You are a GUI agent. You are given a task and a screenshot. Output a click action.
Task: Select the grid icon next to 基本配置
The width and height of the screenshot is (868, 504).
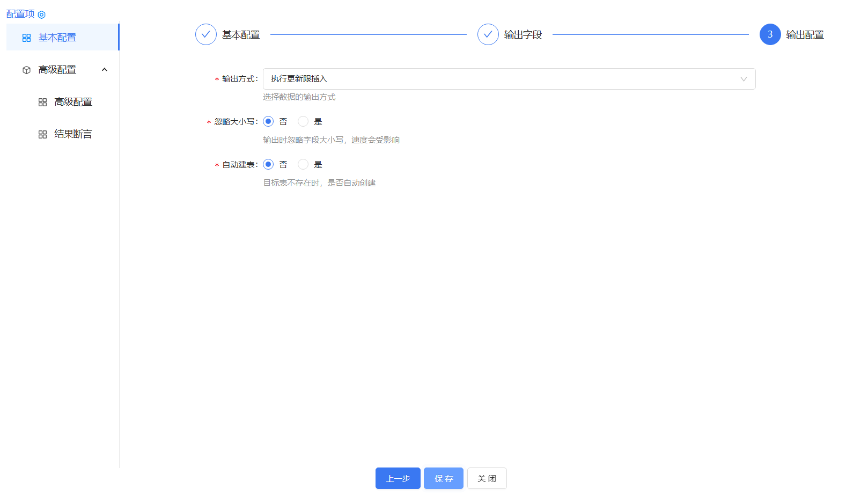tap(26, 38)
